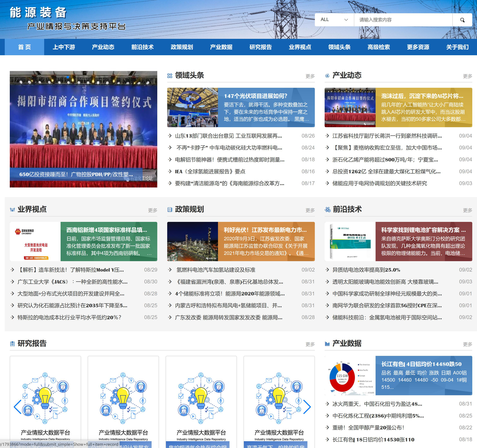Open the 上中下游 navigation menu
Viewport: 477px width, 448px height.
(64, 47)
